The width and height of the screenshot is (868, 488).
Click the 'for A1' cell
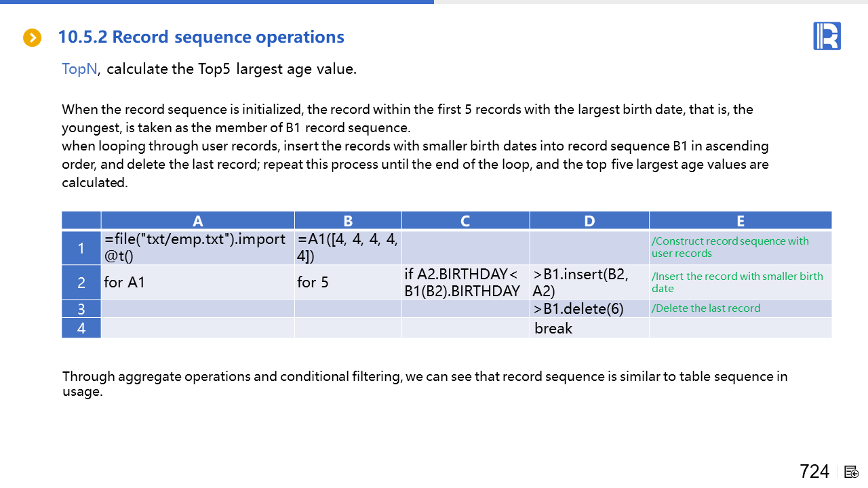coord(197,282)
